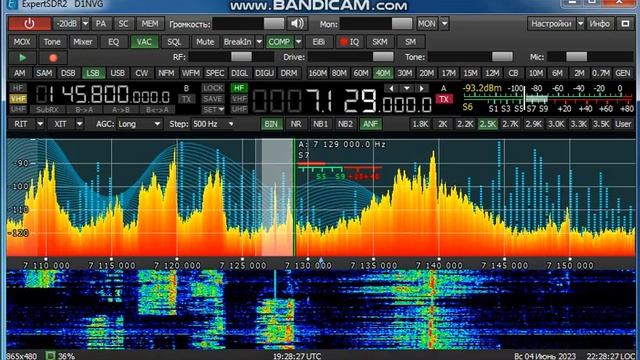Image resolution: width=640 pixels, height=360 pixels.
Task: Click the Tone button
Action: 52,42
